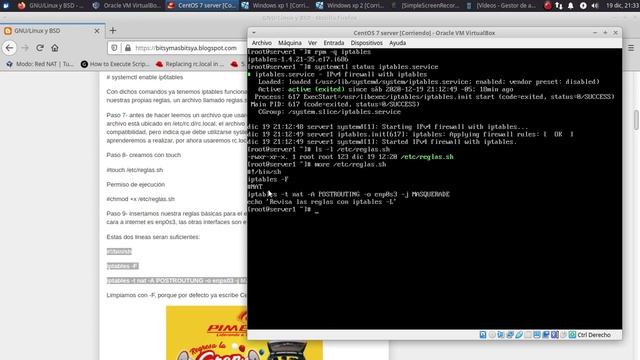Open the Entrada menu in VirtualBox

click(x=333, y=43)
